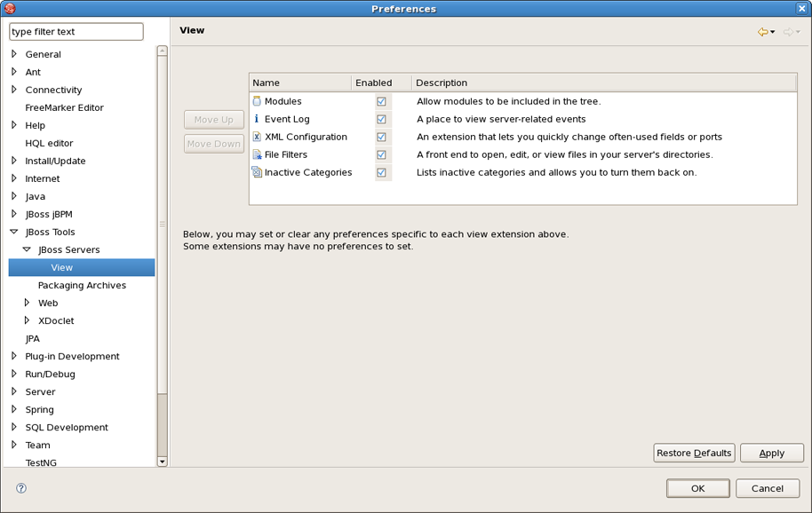Select Packaging Archives in the tree
Image resolution: width=812 pixels, height=513 pixels.
click(82, 286)
